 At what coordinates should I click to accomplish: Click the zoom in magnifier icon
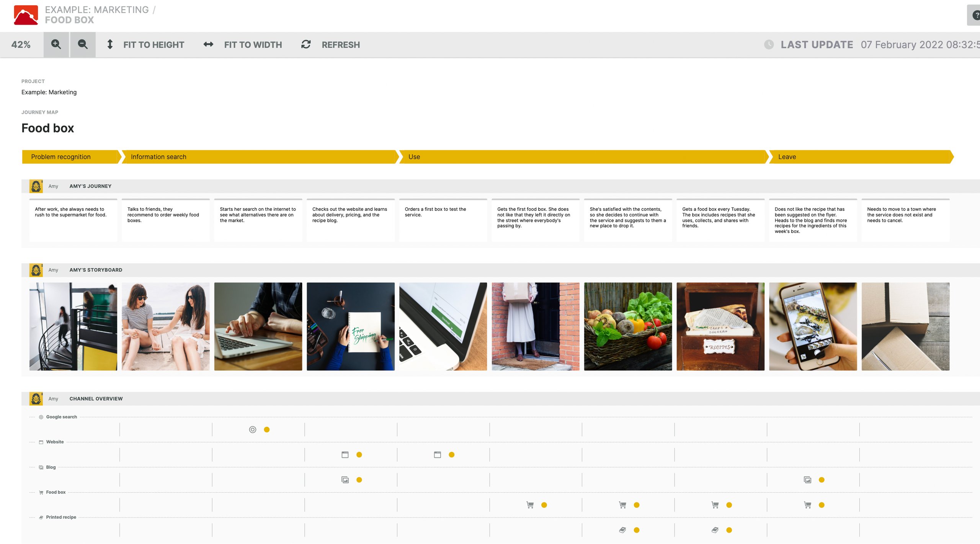click(57, 44)
